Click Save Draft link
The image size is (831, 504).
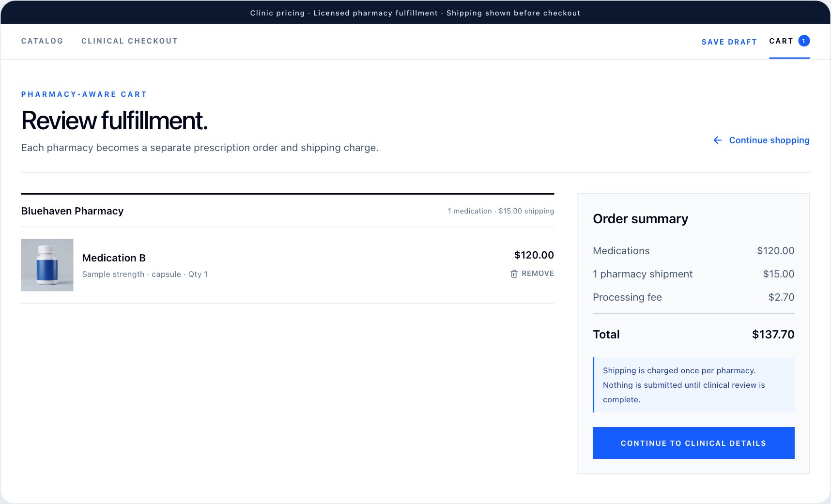point(729,42)
